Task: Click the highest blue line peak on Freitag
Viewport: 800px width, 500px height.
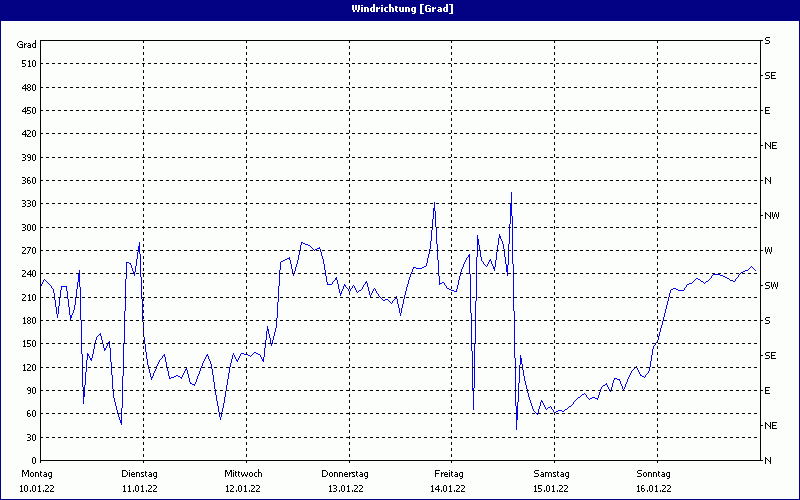Action: [511, 193]
